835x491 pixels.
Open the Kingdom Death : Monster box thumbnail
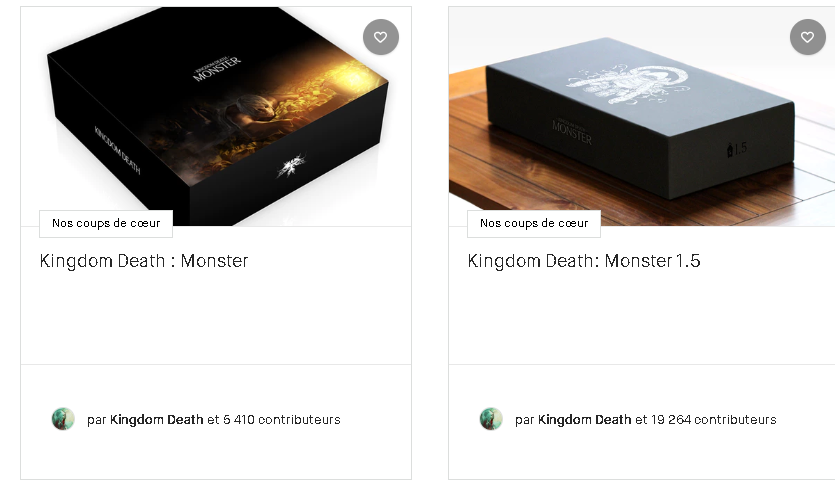pos(216,117)
